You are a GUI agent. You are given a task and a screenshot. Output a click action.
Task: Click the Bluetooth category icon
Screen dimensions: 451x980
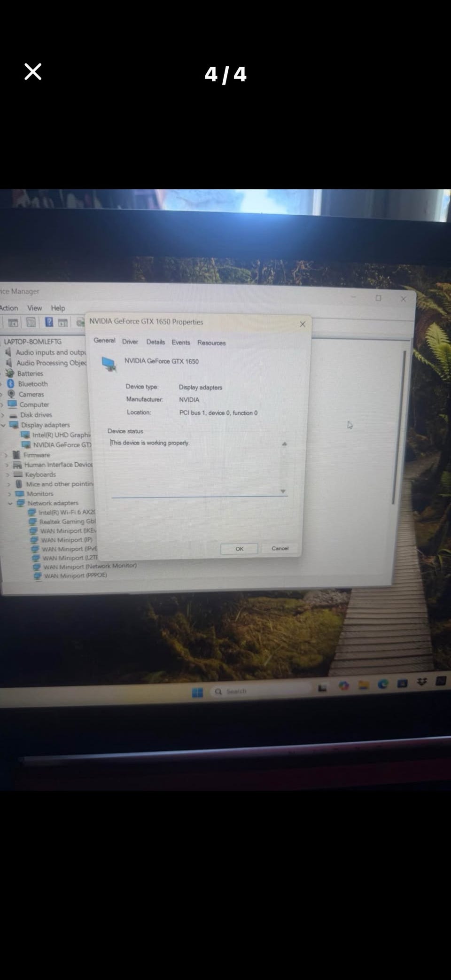coord(10,384)
